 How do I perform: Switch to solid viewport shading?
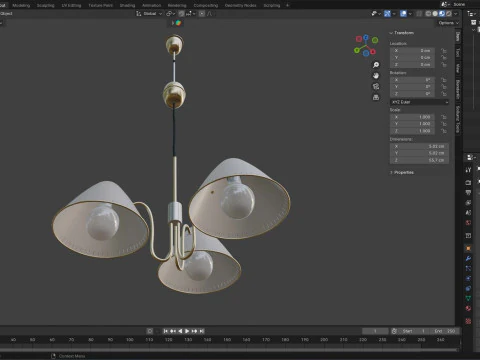click(435, 14)
